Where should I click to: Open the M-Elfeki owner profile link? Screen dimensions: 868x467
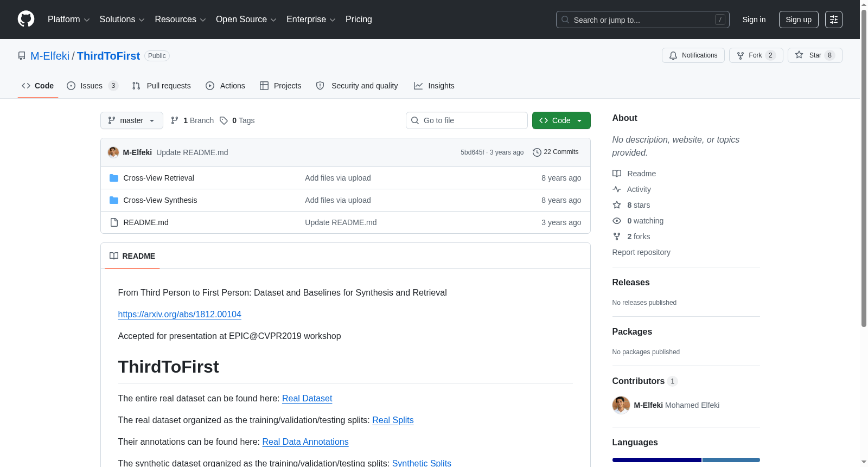[50, 56]
